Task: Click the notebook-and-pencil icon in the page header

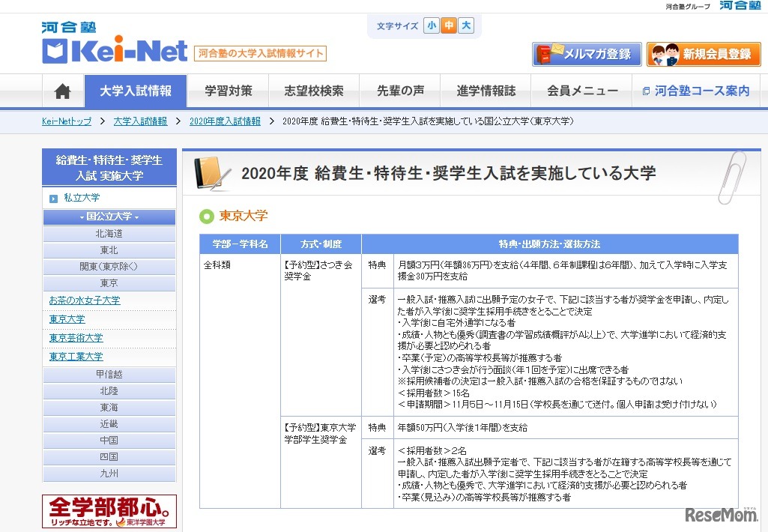Action: tap(211, 172)
